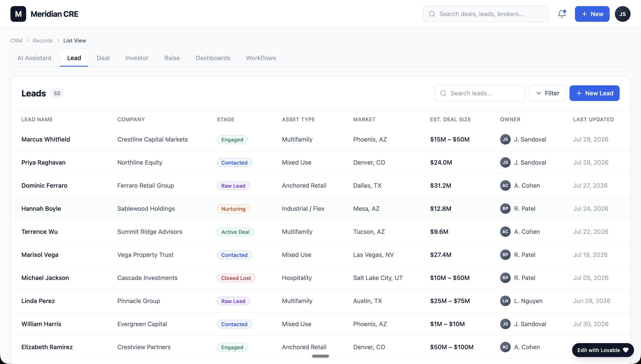Image resolution: width=641 pixels, height=364 pixels.
Task: Click the L. Nguyen owner avatar
Action: tap(505, 301)
